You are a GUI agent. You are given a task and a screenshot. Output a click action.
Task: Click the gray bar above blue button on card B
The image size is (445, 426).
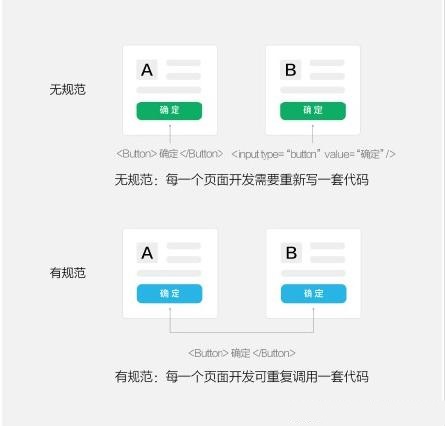[x=313, y=273]
